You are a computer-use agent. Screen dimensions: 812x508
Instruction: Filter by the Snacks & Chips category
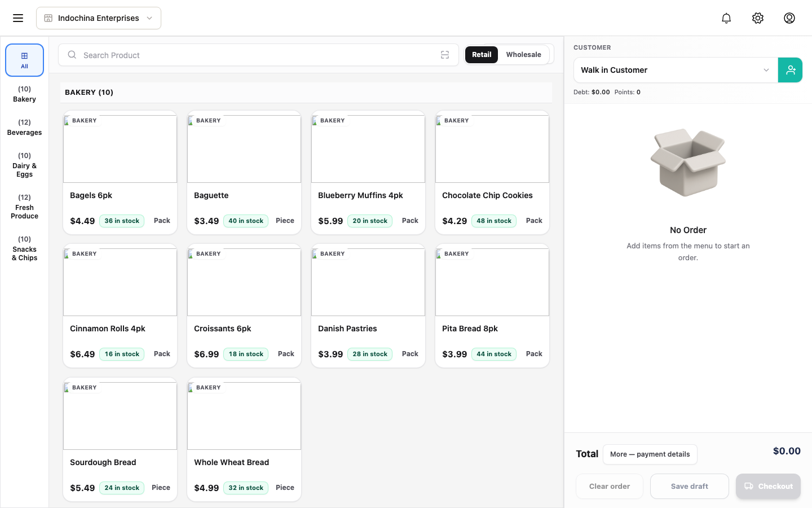pyautogui.click(x=24, y=249)
